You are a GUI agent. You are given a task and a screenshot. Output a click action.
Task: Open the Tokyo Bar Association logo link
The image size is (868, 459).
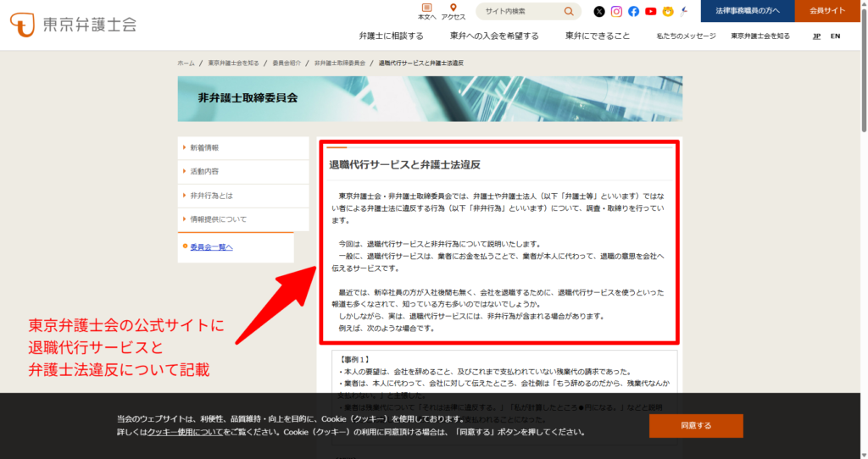click(73, 25)
